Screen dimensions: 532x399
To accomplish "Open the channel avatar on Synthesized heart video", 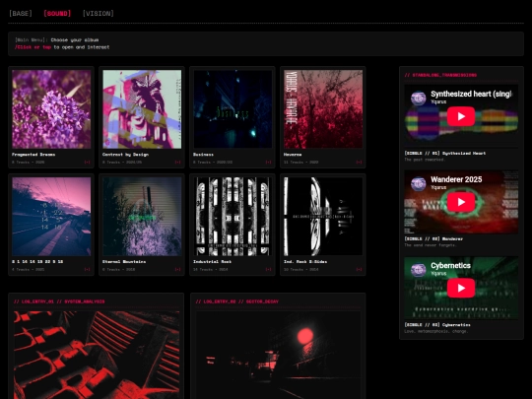I will click(419, 99).
